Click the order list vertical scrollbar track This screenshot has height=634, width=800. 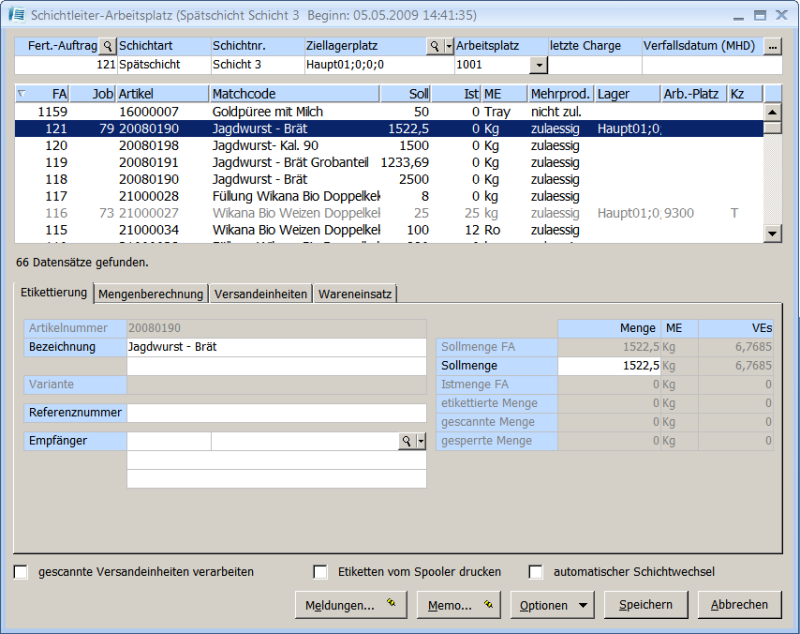tap(772, 180)
